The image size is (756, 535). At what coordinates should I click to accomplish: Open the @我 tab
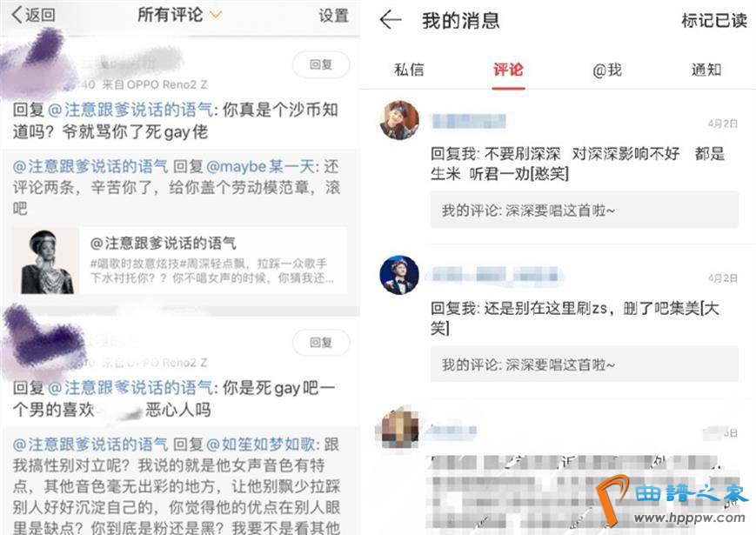(x=607, y=70)
